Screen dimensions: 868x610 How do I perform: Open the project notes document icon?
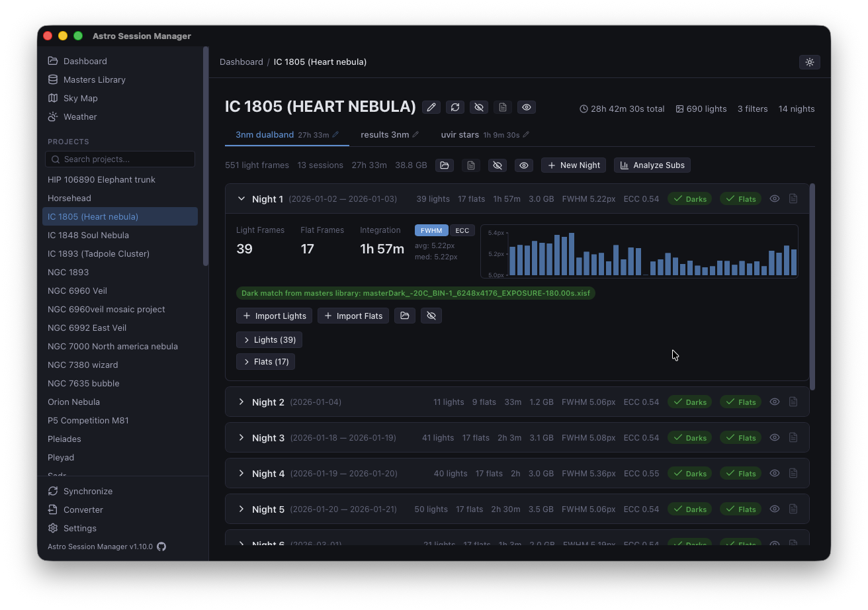503,107
